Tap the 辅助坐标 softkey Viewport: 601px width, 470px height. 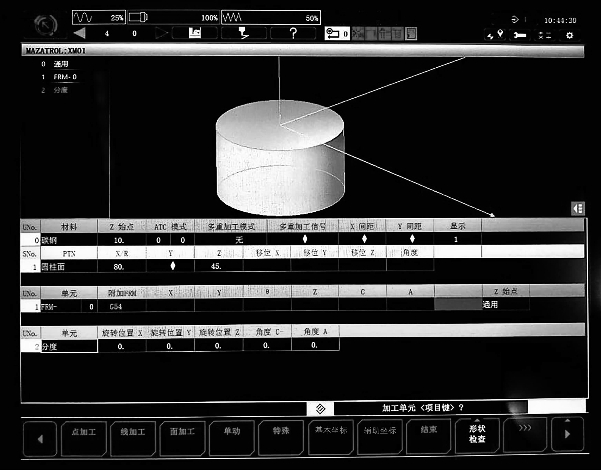[x=380, y=436]
